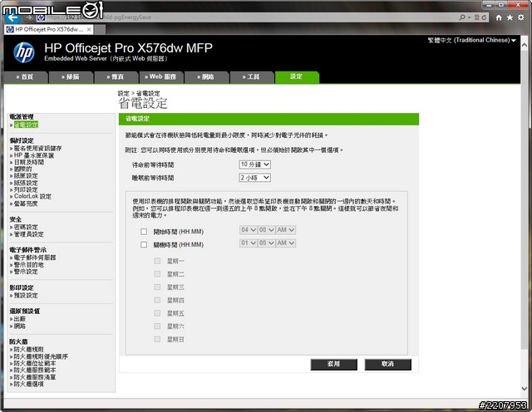
Task: Open 警示設定 in the sidebar
Action: [26, 272]
